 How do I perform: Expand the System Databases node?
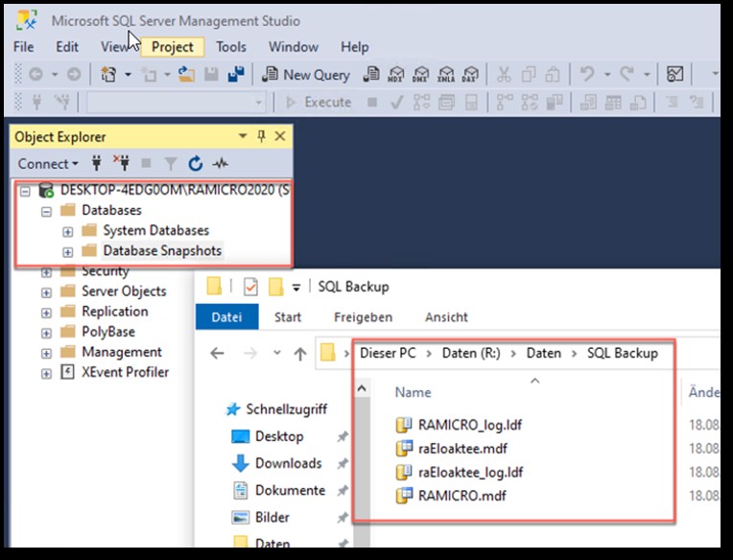point(68,232)
